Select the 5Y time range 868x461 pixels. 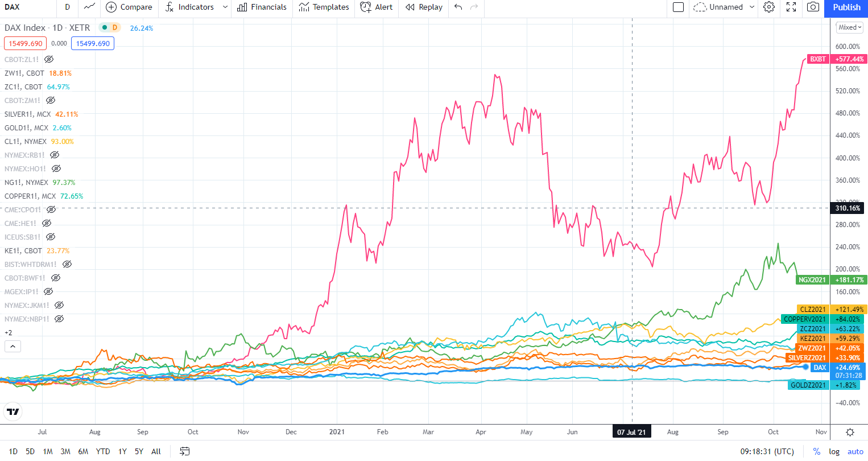coord(139,451)
